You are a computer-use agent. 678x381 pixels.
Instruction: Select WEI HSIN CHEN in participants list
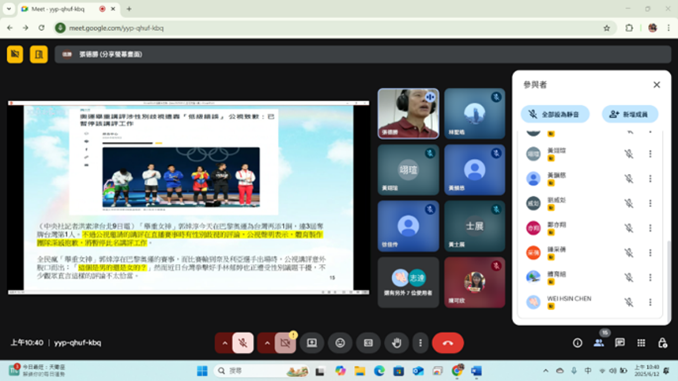(591, 302)
